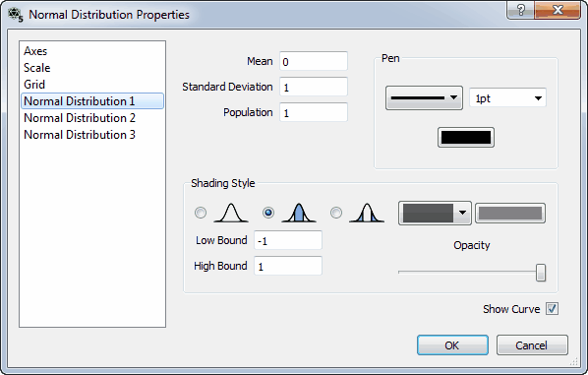Click the help question mark button
The width and height of the screenshot is (588, 375).
[x=520, y=10]
